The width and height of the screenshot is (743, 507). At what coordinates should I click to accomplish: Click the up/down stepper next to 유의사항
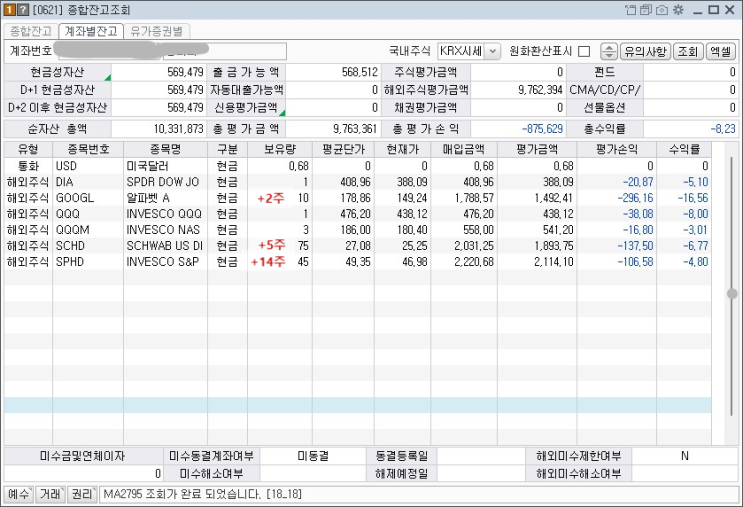609,51
